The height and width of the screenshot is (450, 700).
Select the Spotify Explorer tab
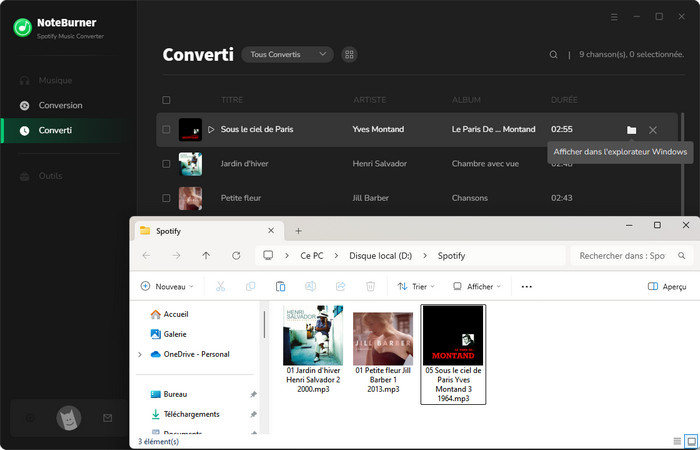click(209, 231)
